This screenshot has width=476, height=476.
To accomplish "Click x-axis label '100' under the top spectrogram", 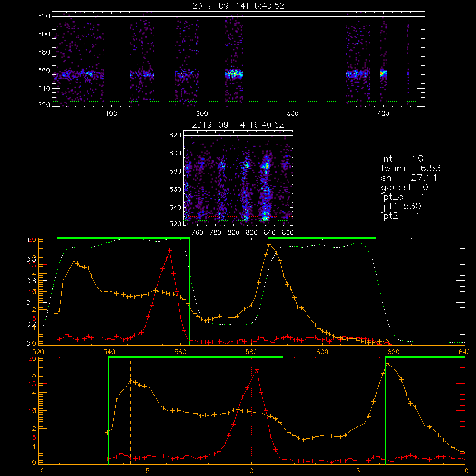I will tap(111, 114).
